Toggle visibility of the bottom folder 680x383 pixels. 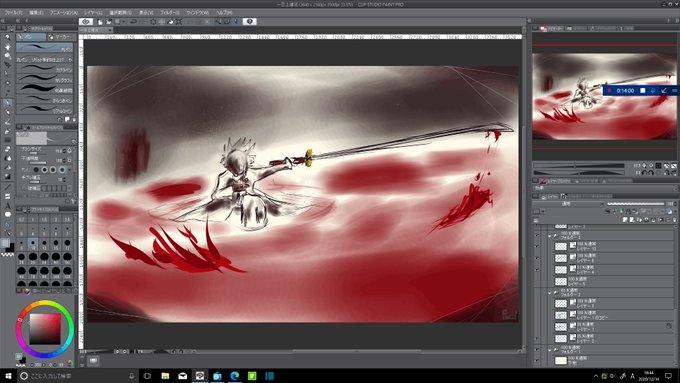(x=537, y=349)
